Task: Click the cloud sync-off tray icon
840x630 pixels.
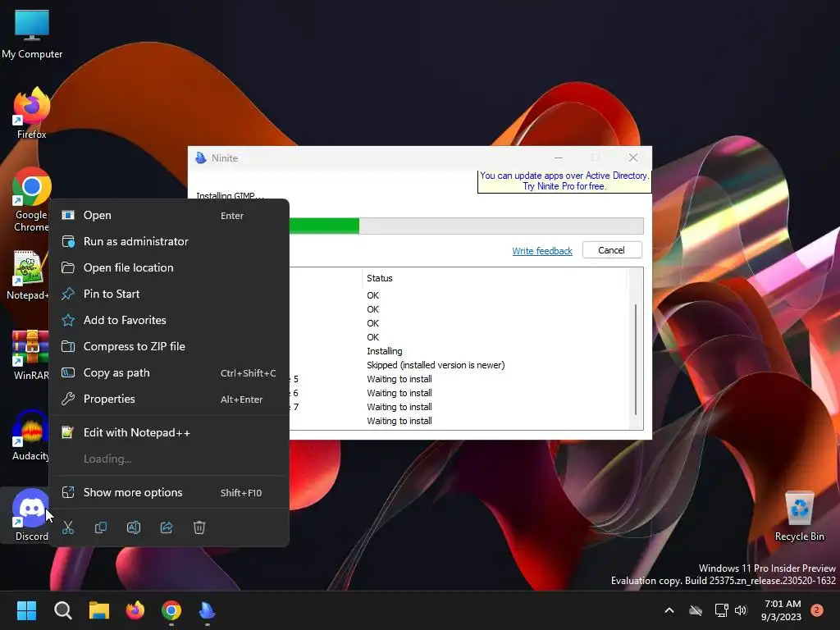Action: 696,610
